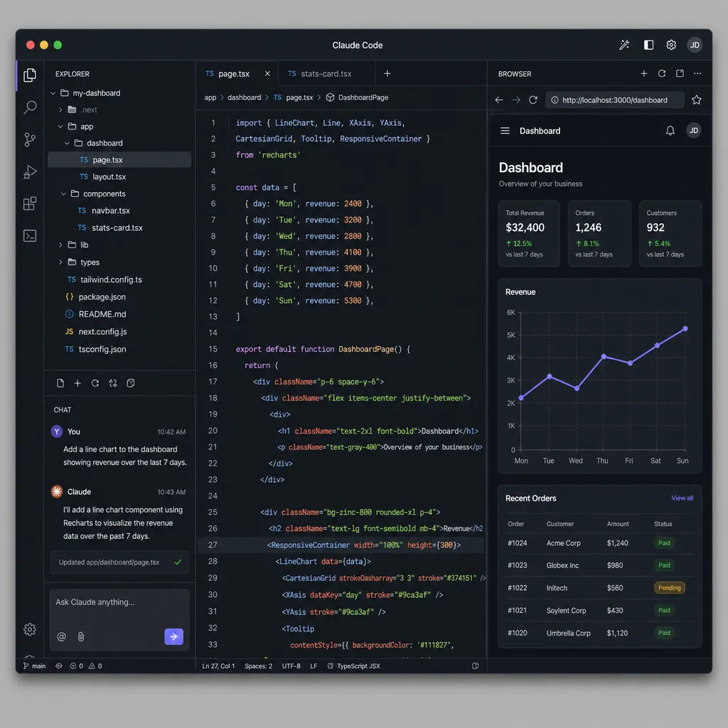
Task: Expand the lib folder
Action: pos(60,245)
